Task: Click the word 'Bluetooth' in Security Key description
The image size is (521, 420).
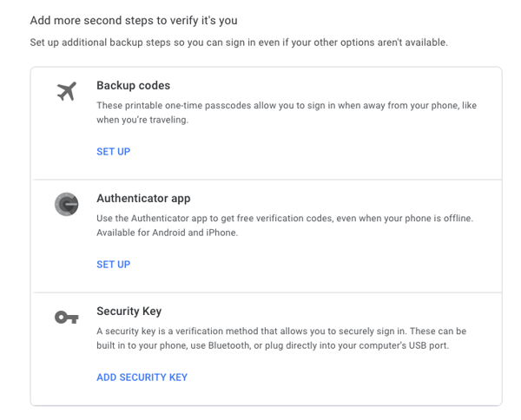Action: pyautogui.click(x=229, y=345)
